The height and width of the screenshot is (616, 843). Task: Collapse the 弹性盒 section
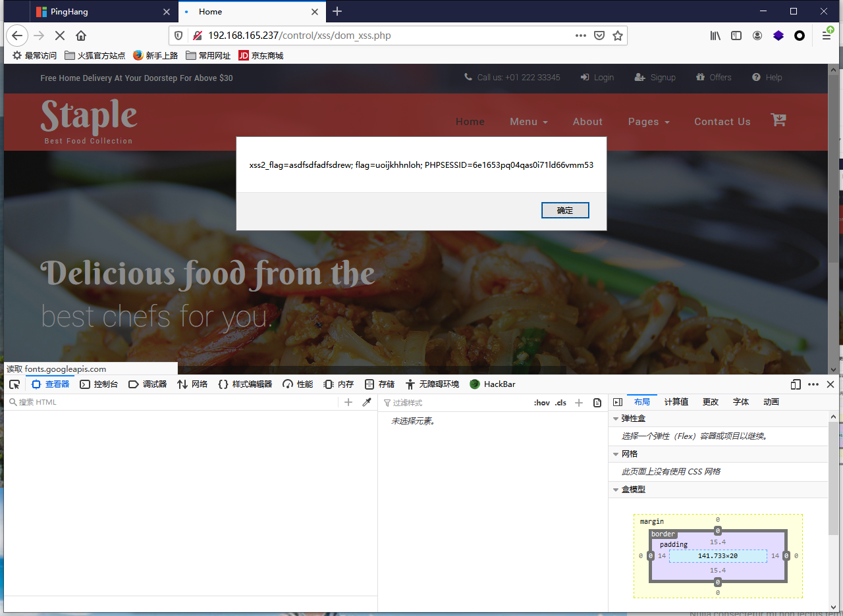click(616, 419)
